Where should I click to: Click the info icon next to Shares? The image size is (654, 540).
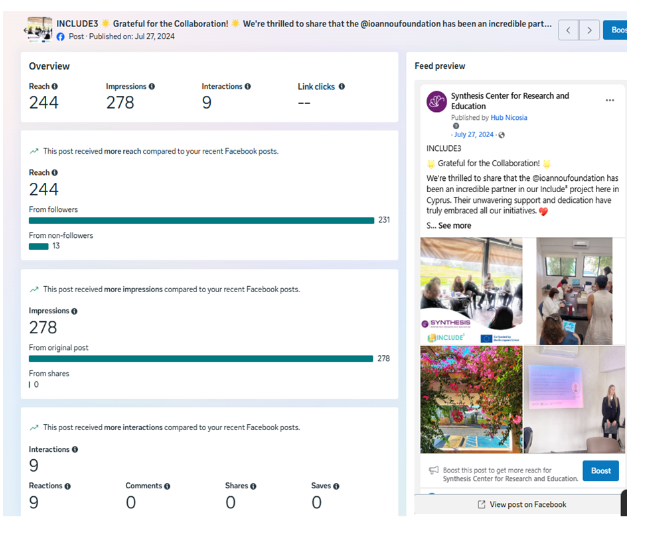[x=253, y=486]
